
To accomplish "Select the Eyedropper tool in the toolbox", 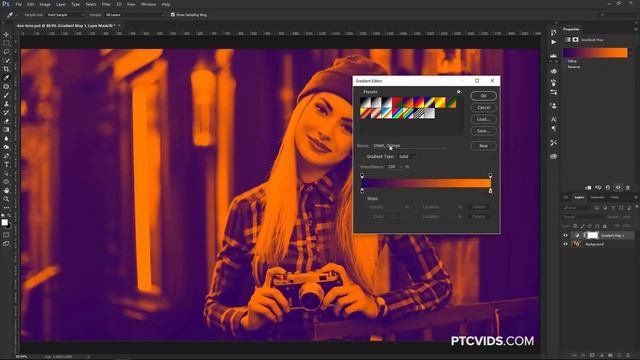I will (x=6, y=78).
